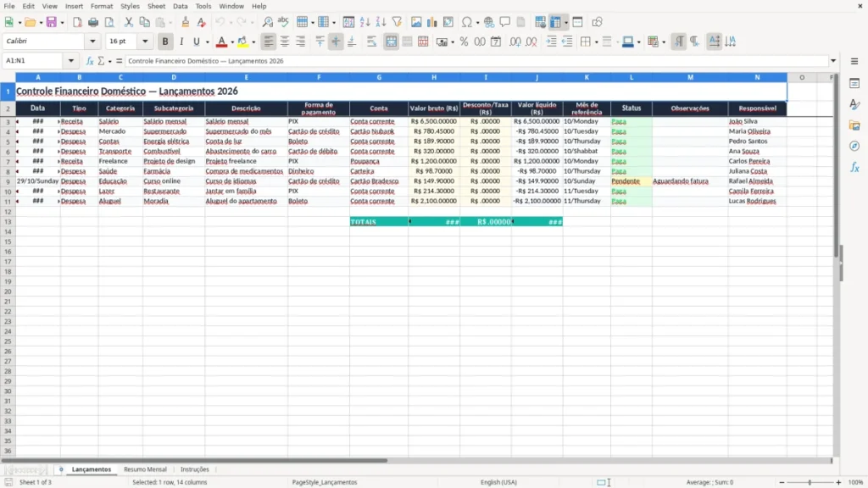
Task: Open Function Wizard fx icon
Action: coord(90,61)
